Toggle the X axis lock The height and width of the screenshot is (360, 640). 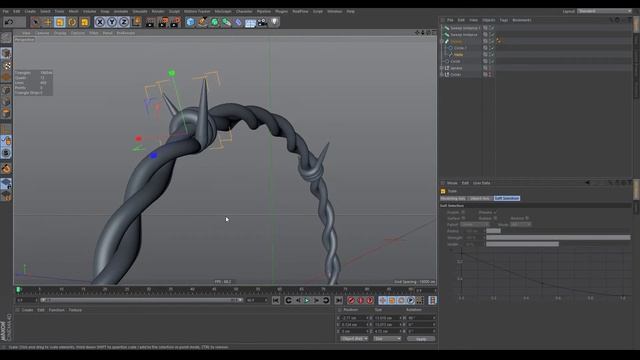coord(100,22)
